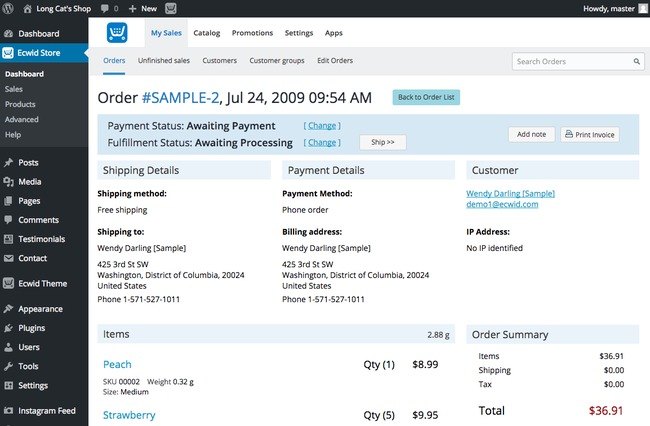
Task: Click the Ecwid Theme icon in sidebar
Action: pyautogui.click(x=8, y=283)
